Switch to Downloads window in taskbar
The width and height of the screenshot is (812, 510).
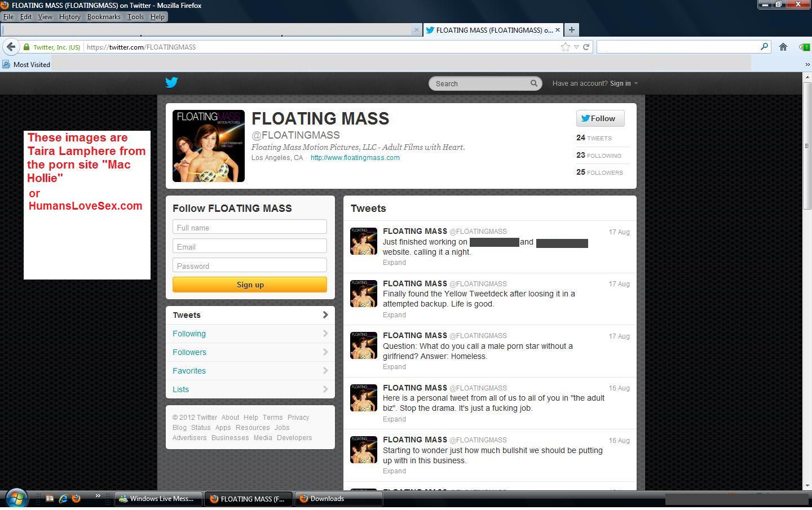[338, 499]
